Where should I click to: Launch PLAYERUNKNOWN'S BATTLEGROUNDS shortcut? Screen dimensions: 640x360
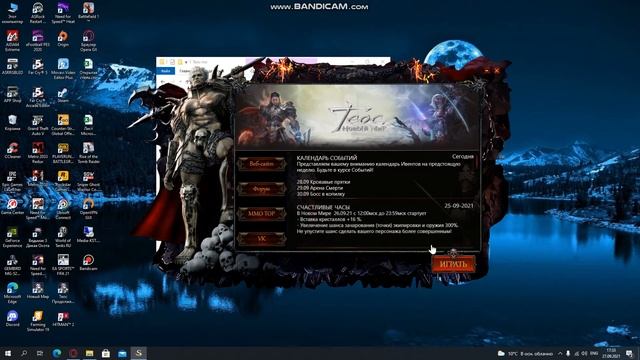[63, 153]
